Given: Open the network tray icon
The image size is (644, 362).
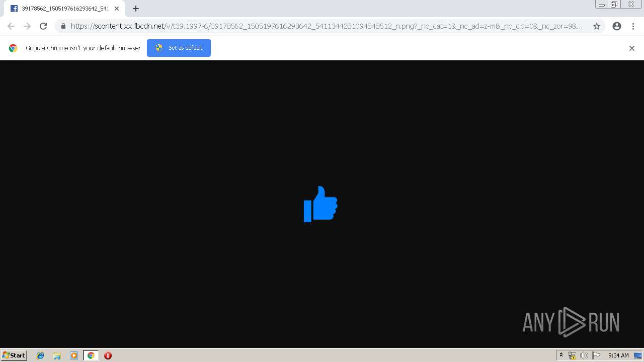Looking at the screenshot, I should click(572, 355).
